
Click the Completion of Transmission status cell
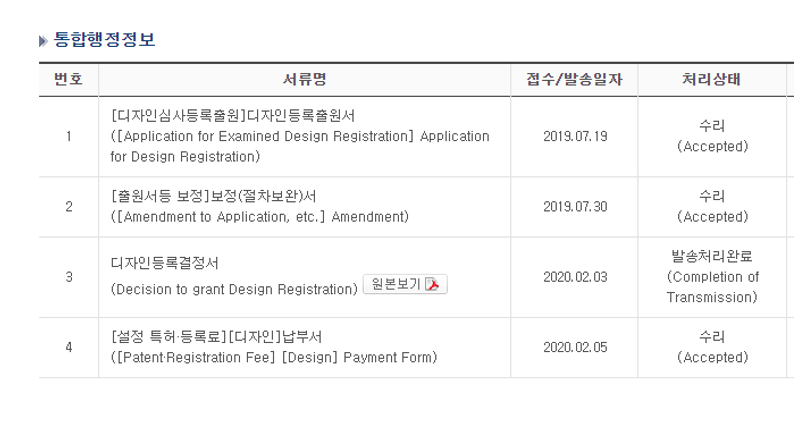tap(712, 277)
